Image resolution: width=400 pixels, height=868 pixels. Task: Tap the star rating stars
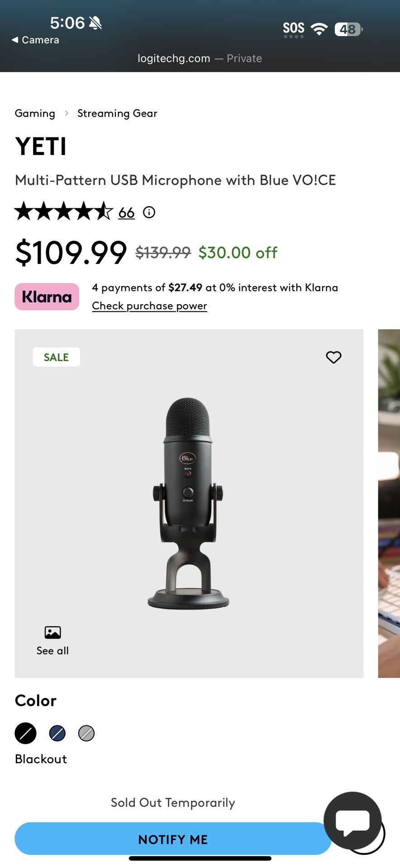tap(63, 212)
